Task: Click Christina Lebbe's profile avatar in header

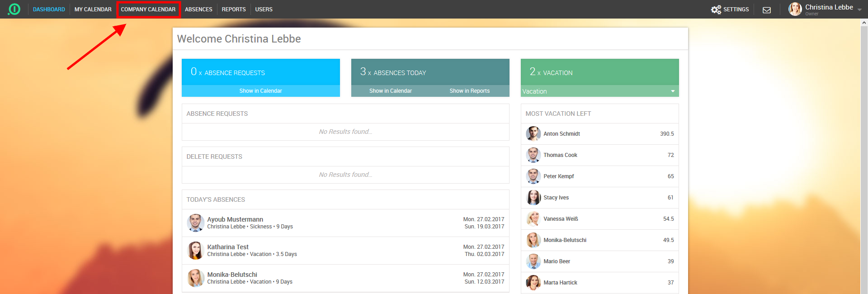Action: click(795, 9)
